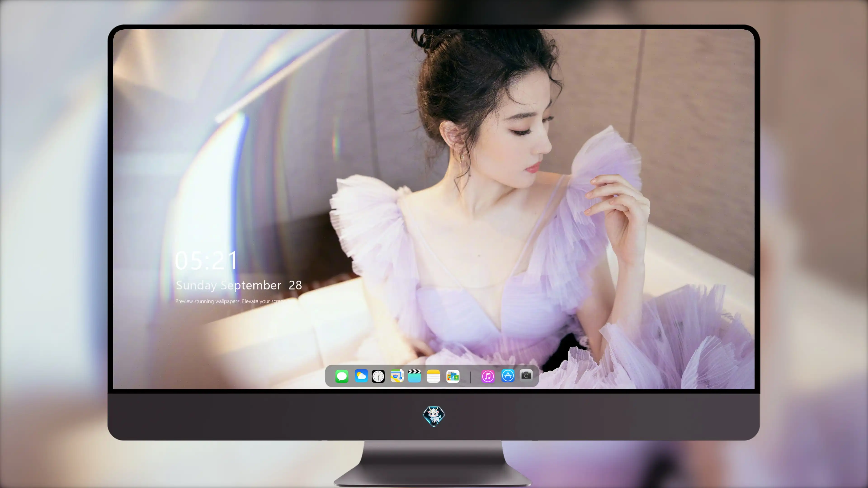Open the Notes app in the dock
The width and height of the screenshot is (868, 488).
[x=433, y=376]
